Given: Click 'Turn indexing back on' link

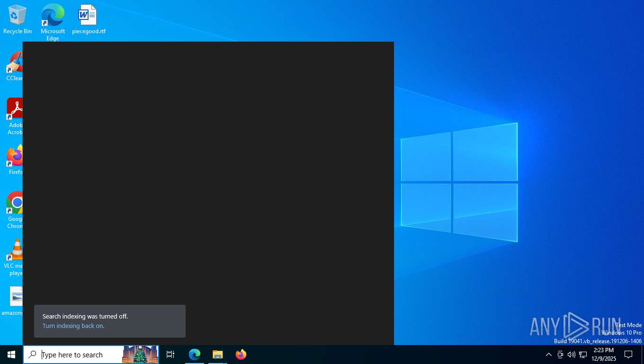Looking at the screenshot, I should [x=73, y=326].
